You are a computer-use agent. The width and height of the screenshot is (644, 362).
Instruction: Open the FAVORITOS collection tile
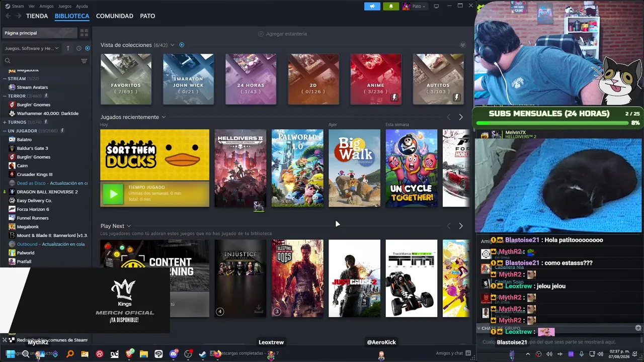tap(126, 79)
